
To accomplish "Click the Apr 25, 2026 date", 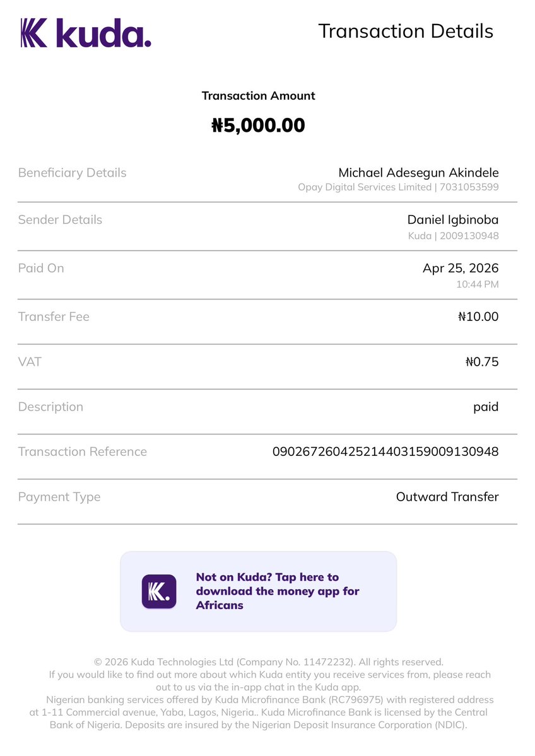I will tap(461, 268).
